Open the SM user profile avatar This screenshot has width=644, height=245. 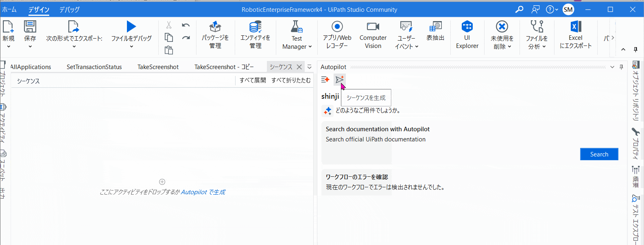coord(568,9)
